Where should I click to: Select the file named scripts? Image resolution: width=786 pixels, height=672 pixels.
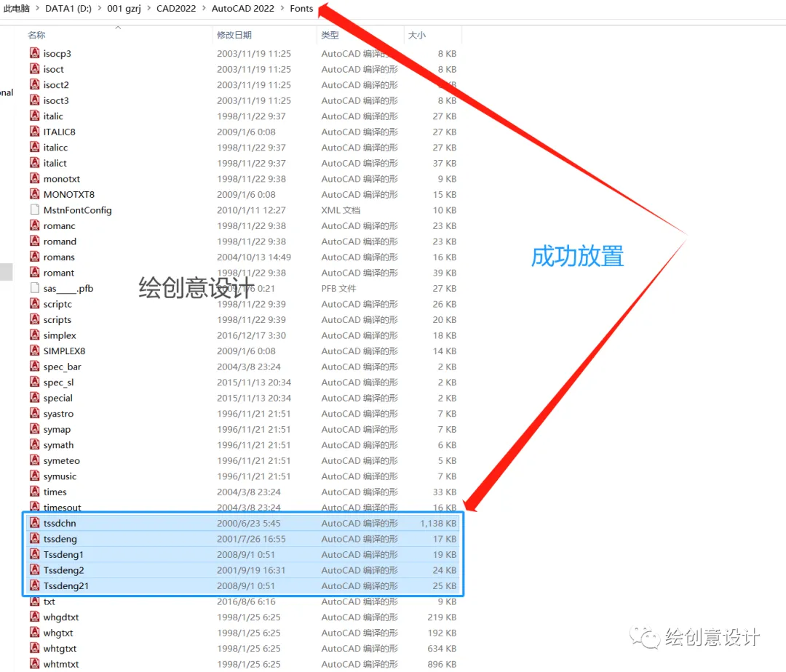[x=57, y=319]
